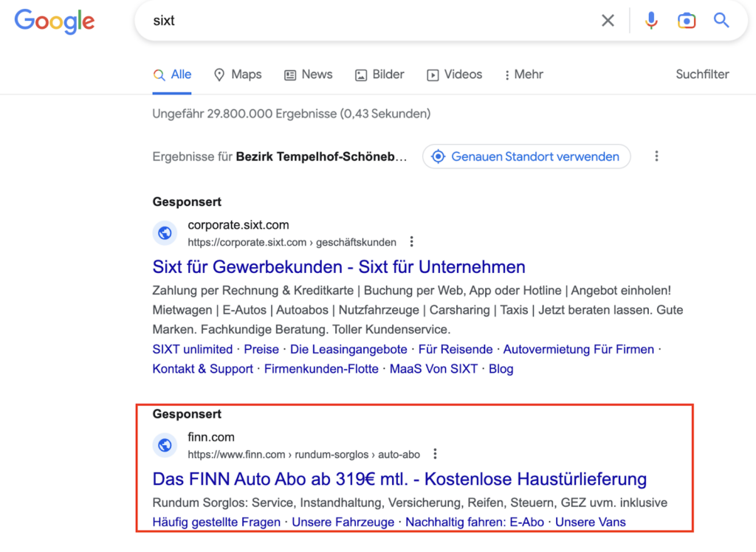Image resolution: width=756 pixels, height=552 pixels.
Task: Open the three-dot menu beside location button
Action: click(656, 156)
